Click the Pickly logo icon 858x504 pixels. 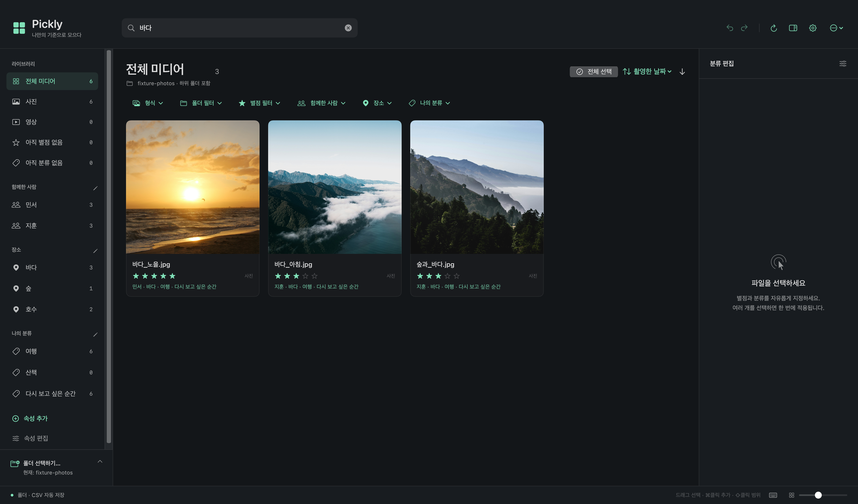pyautogui.click(x=19, y=28)
